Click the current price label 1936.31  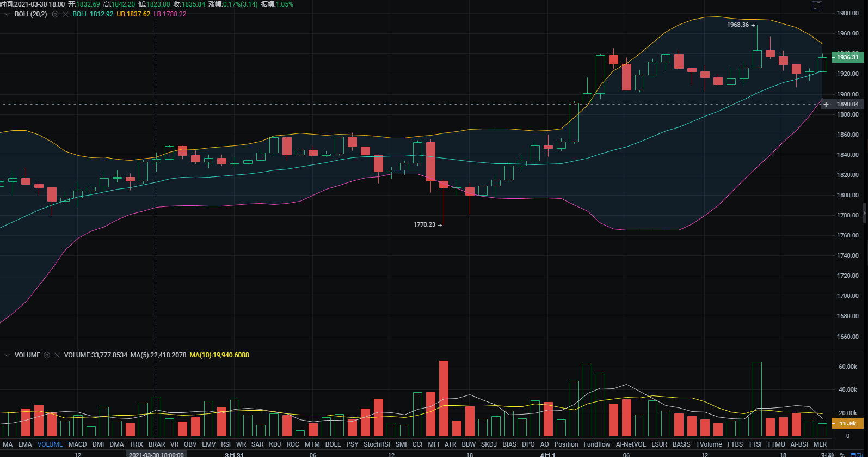(847, 57)
